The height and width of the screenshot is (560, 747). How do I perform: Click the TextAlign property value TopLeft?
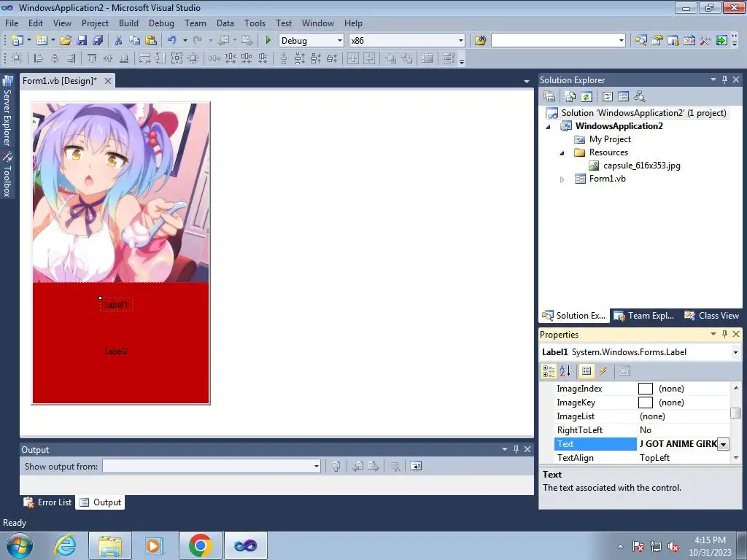[654, 458]
